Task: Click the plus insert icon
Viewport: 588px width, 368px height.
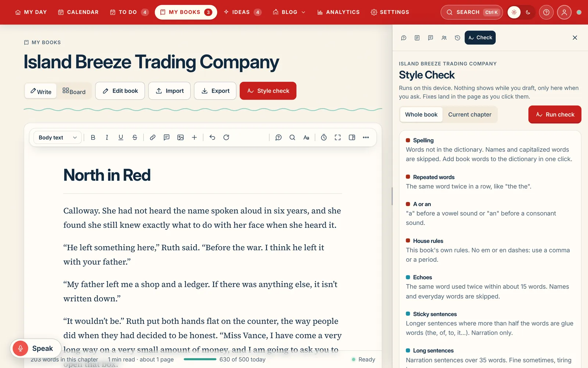Action: click(194, 137)
